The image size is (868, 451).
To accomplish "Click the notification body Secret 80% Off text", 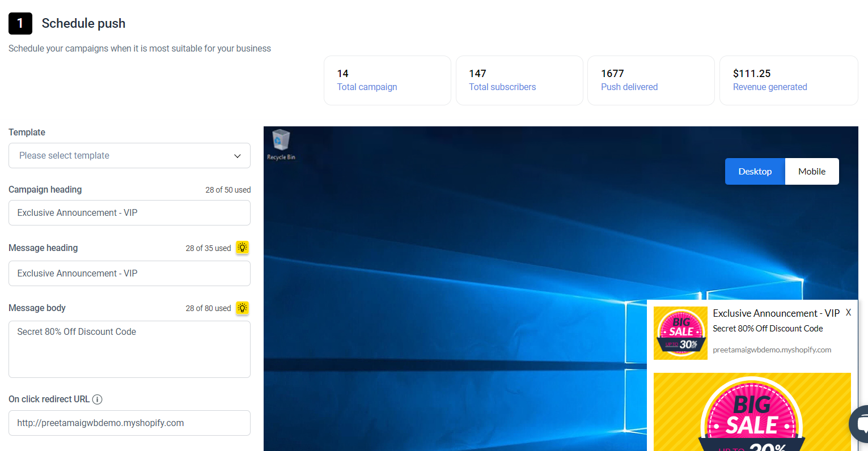I will [x=768, y=329].
